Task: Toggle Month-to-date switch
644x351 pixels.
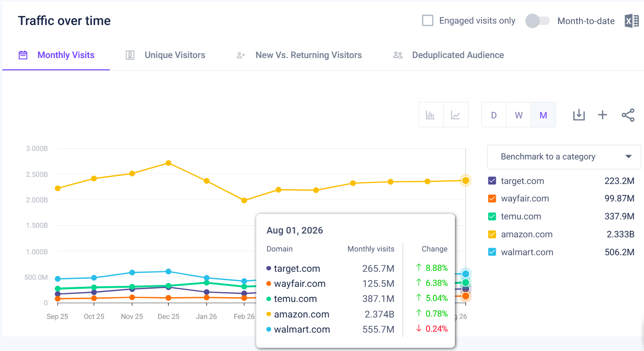Action: (538, 21)
